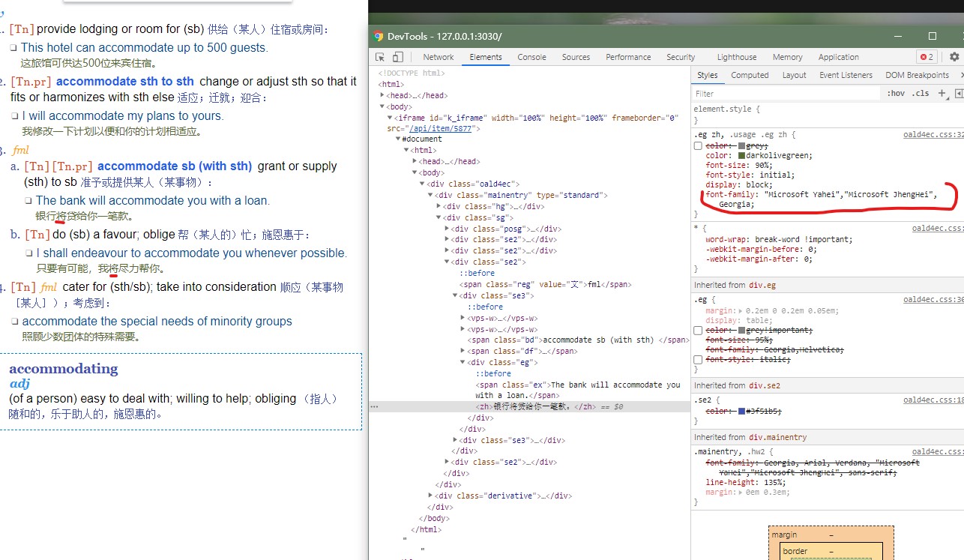
Task: Expand the div class hg node
Action: [439, 206]
